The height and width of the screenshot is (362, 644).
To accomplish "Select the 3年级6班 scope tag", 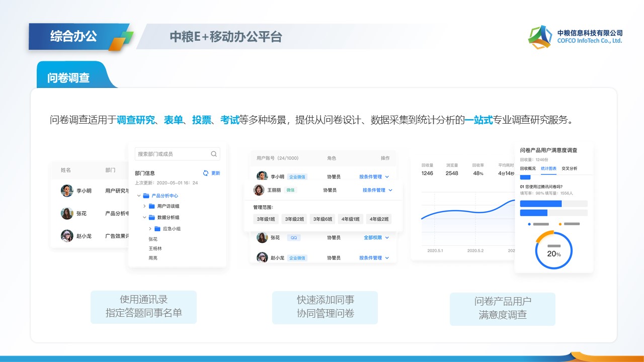I will tap(322, 219).
